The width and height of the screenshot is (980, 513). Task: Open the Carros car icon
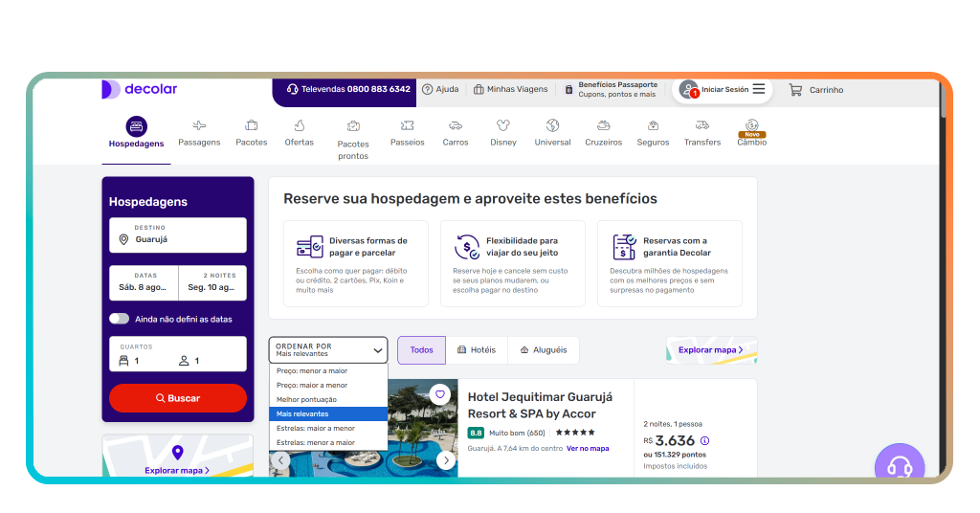point(456,125)
